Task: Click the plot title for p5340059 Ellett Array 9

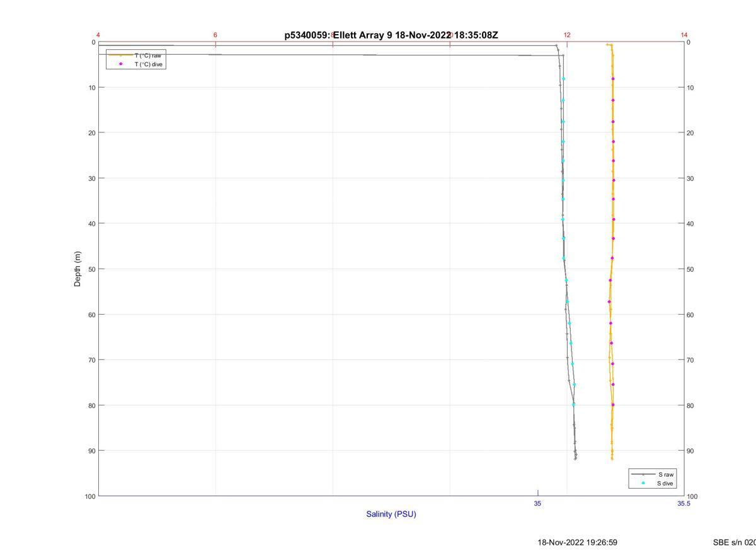Action: tap(391, 35)
